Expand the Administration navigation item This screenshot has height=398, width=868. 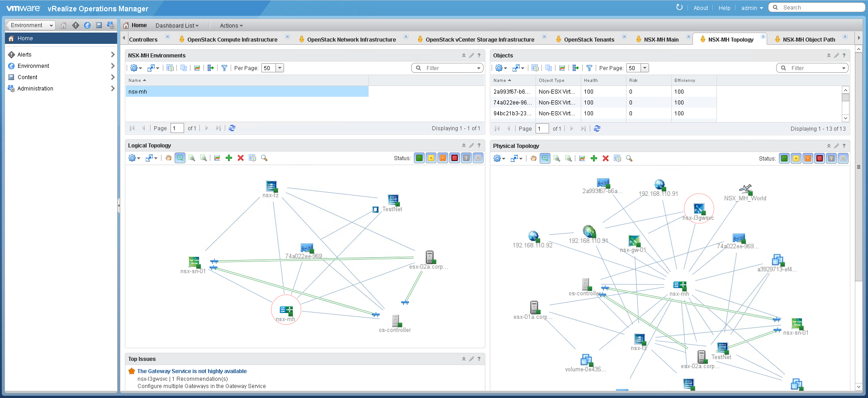(113, 89)
